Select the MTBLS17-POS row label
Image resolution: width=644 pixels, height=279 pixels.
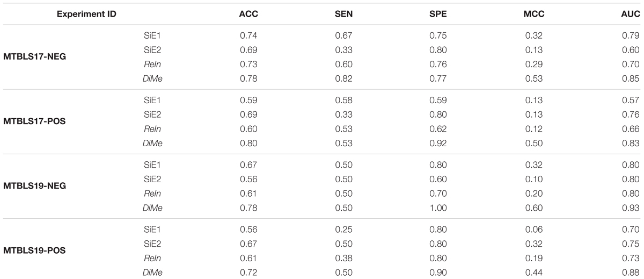35,121
